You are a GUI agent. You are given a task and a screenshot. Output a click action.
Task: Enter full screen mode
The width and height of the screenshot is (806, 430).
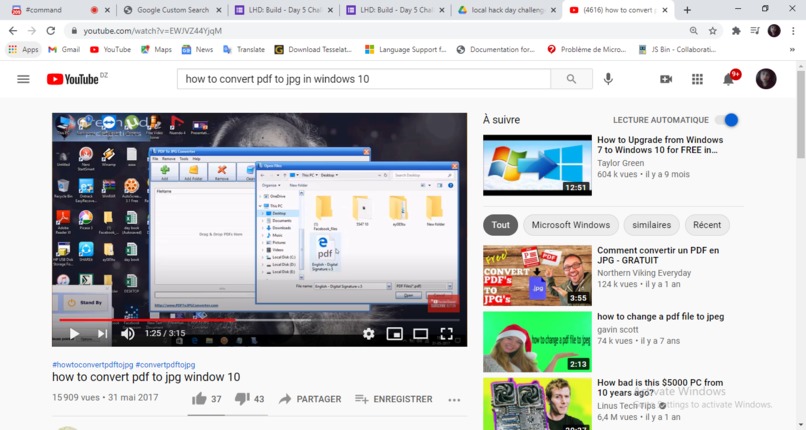[x=446, y=334]
